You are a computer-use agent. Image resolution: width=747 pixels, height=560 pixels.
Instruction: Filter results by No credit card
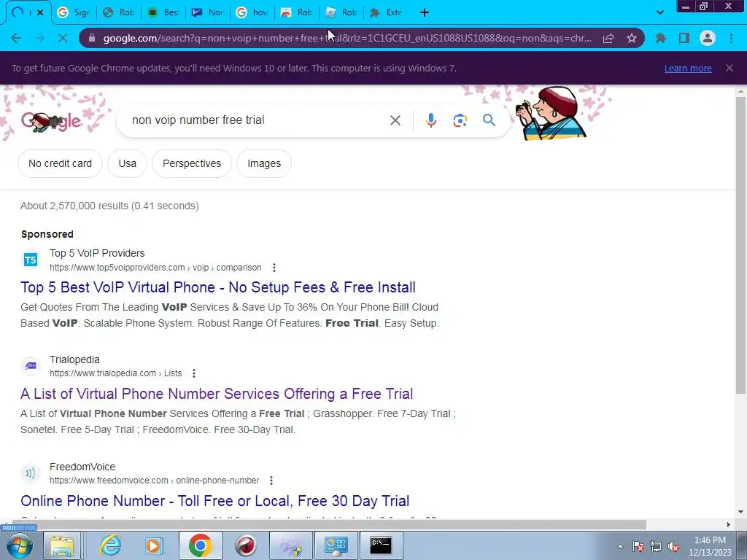[60, 163]
